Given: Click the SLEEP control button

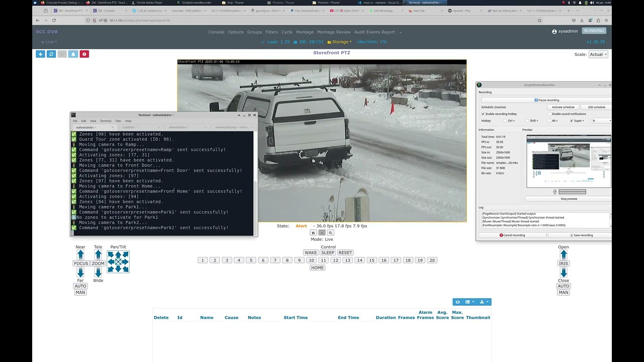Looking at the screenshot, I should [328, 253].
